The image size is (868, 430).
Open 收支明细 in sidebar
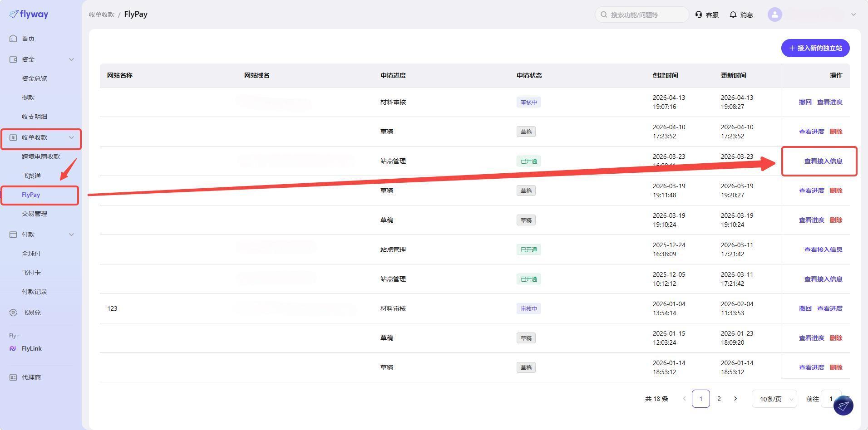coord(35,117)
